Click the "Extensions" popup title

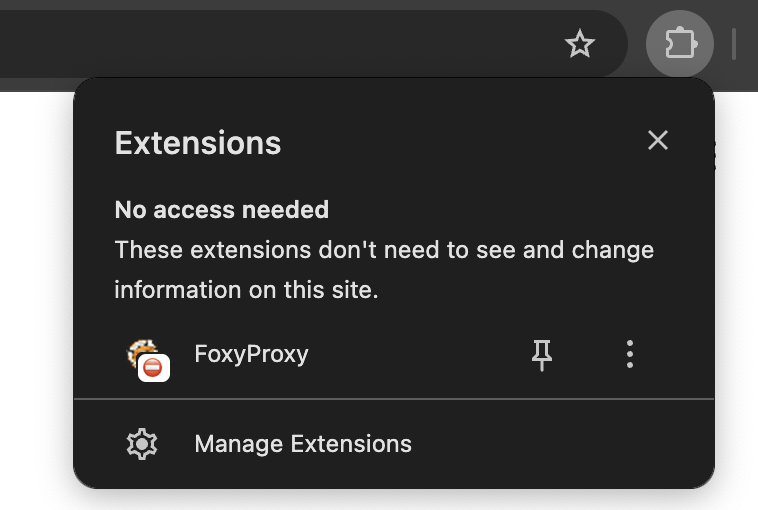click(x=198, y=143)
